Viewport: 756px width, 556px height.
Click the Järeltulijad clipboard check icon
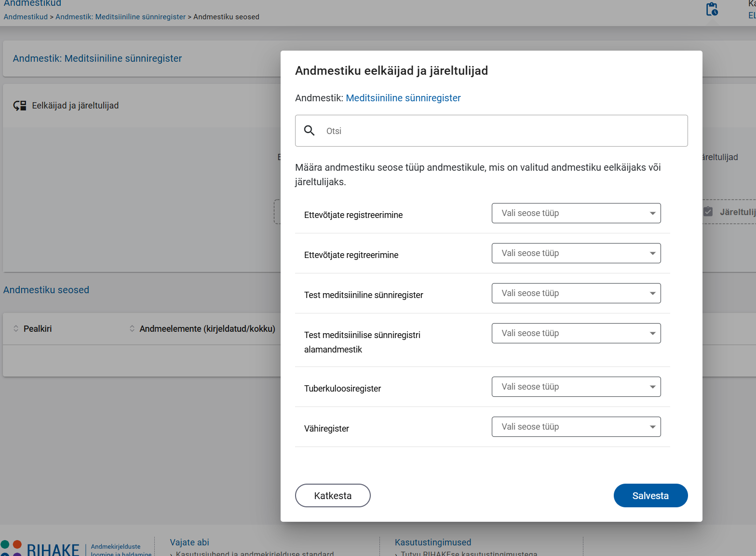click(708, 212)
